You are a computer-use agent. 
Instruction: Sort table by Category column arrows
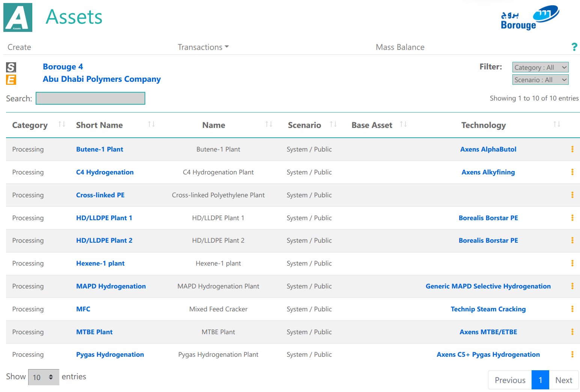(62, 124)
